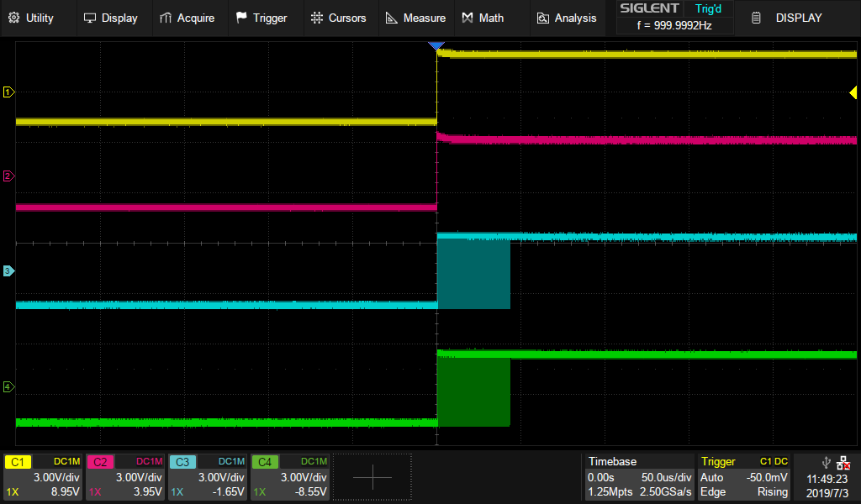Toggle channel C1 descriptor box
This screenshot has height=504, width=861.
[x=43, y=476]
